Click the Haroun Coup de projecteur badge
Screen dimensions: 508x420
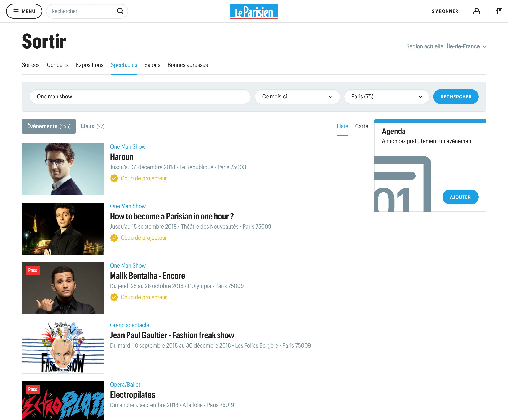tap(139, 178)
